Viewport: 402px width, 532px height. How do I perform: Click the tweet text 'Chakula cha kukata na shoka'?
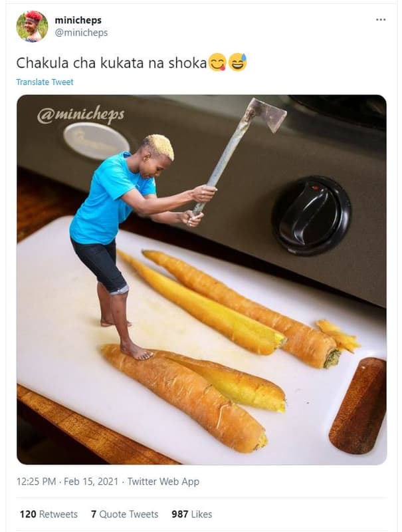click(112, 64)
